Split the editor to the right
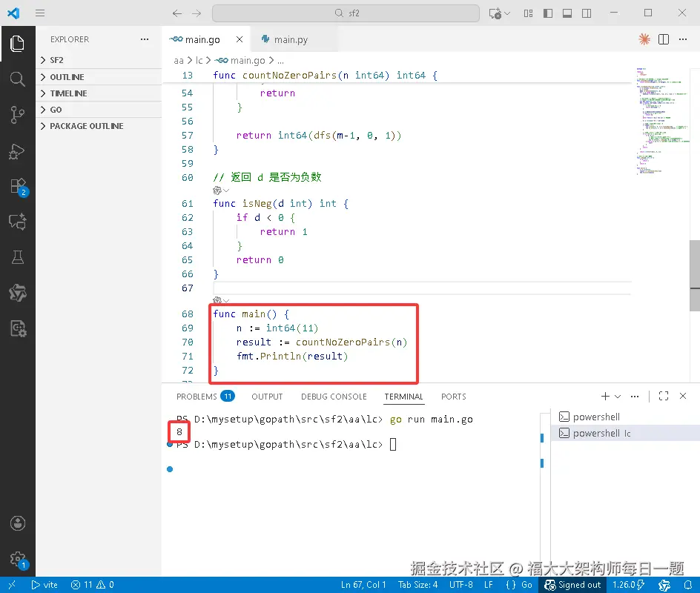This screenshot has width=700, height=593. [664, 39]
